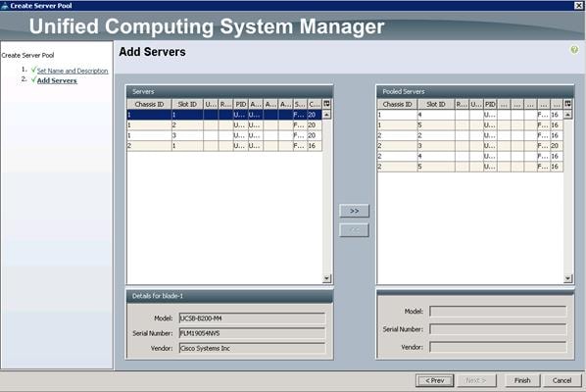Screen dimensions: 586x392
Task: Click the >> button to add servers
Action: click(x=355, y=211)
